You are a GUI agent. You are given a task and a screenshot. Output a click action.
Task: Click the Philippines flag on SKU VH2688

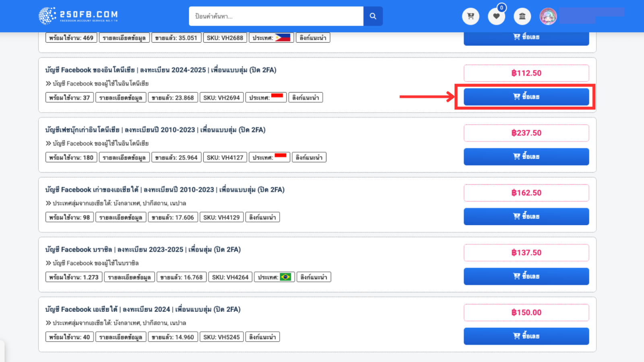(x=283, y=37)
